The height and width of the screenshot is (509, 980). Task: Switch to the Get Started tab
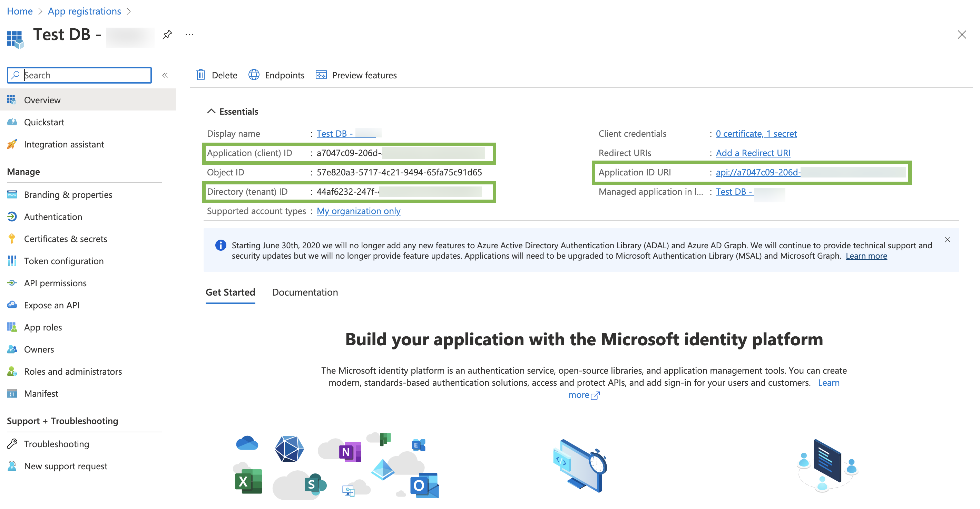(x=230, y=292)
